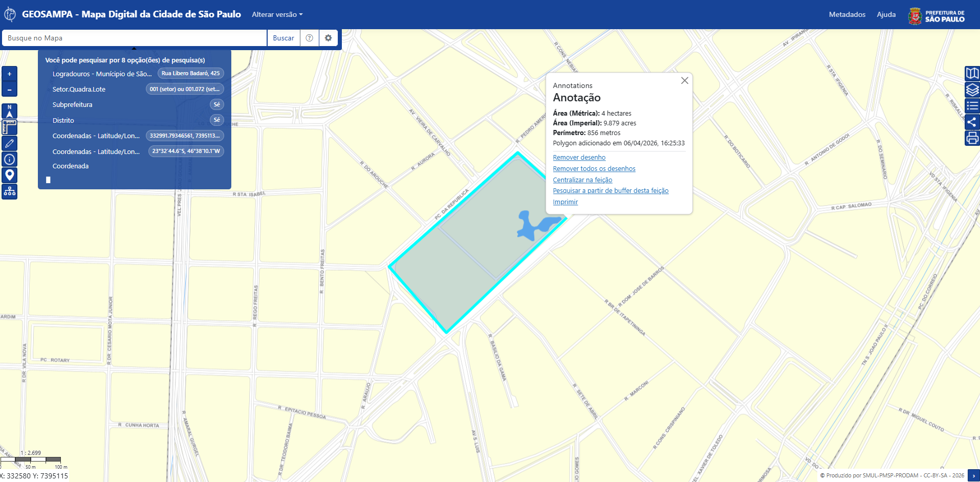The image size is (980, 482).
Task: Click the "R STA ISABEL" street label
Action: (249, 194)
